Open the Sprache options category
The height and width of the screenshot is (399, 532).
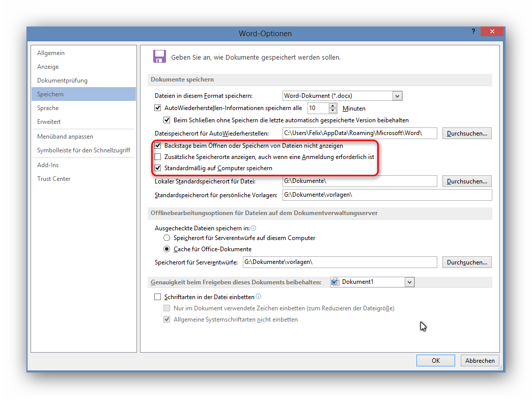[84, 108]
